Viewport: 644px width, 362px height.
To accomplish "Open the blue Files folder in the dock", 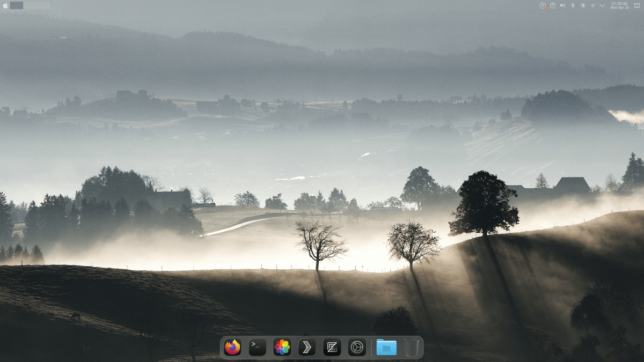I will click(386, 347).
